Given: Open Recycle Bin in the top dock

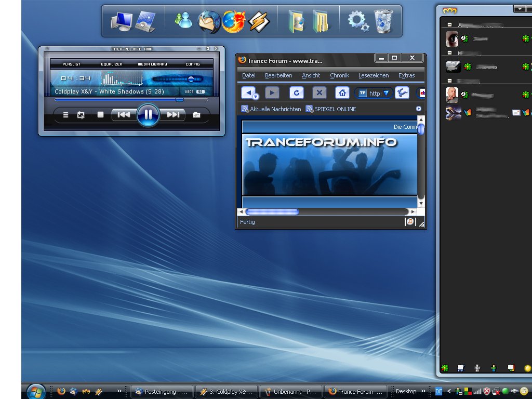Looking at the screenshot, I should click(x=383, y=21).
